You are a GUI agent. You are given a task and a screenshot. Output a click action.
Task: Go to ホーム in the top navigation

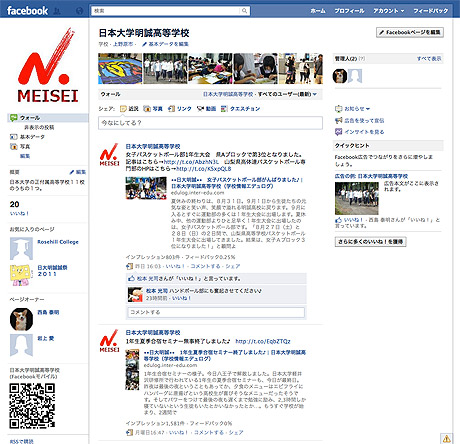point(318,11)
